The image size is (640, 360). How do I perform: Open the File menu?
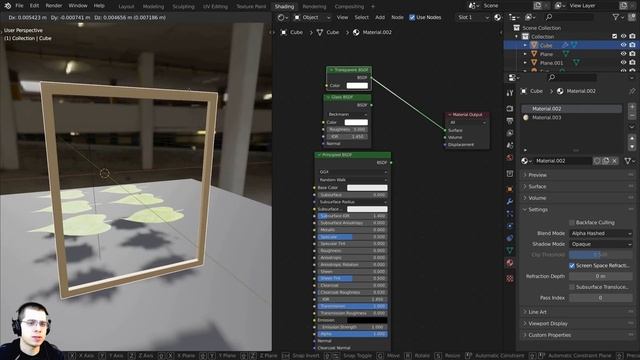coord(19,6)
